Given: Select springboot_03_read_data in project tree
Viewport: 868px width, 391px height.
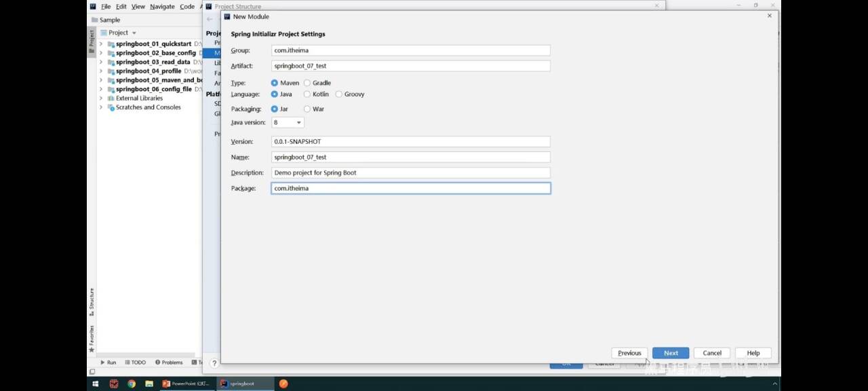Looking at the screenshot, I should (x=153, y=62).
